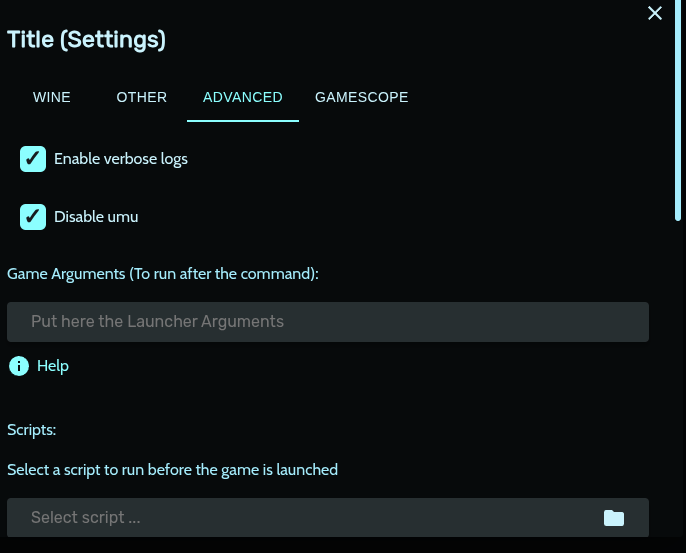Click the Scripts section label

point(32,430)
